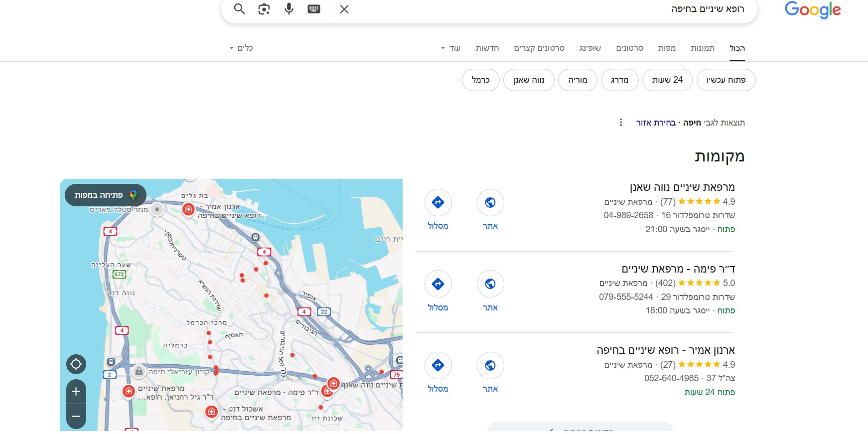
Task: Apply the כרמל filter chip
Action: pos(481,80)
